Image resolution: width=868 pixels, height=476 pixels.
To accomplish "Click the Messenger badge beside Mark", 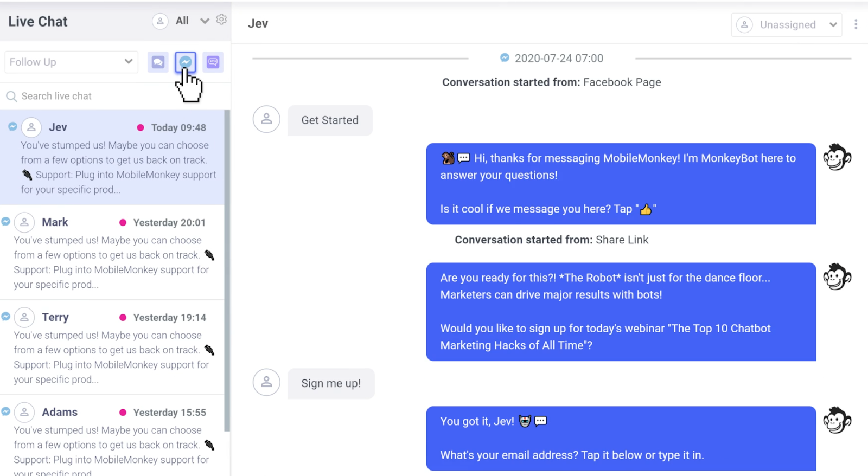I will point(5,221).
